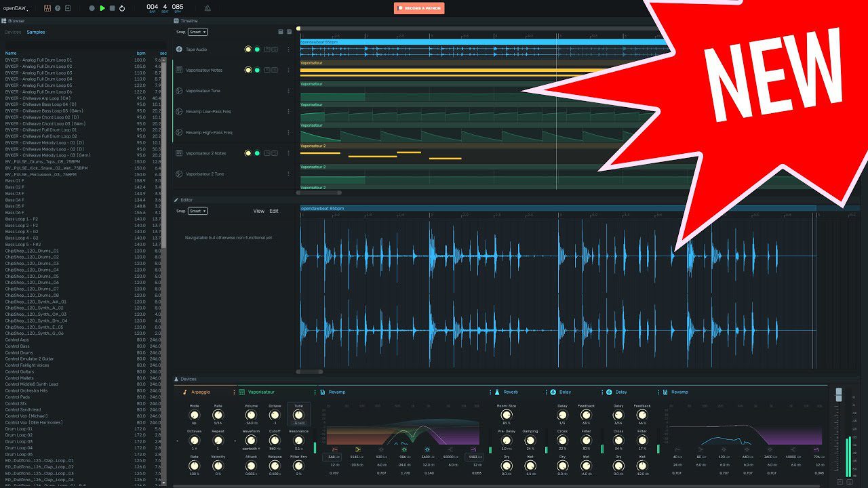
Task: Open the Tape Audio track options menu
Action: (x=288, y=49)
